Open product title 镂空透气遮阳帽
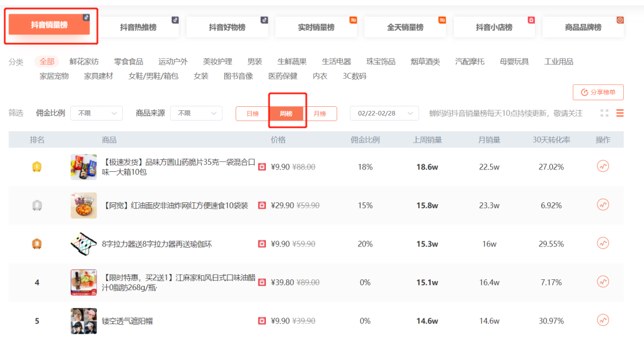644x339 pixels. [x=127, y=321]
